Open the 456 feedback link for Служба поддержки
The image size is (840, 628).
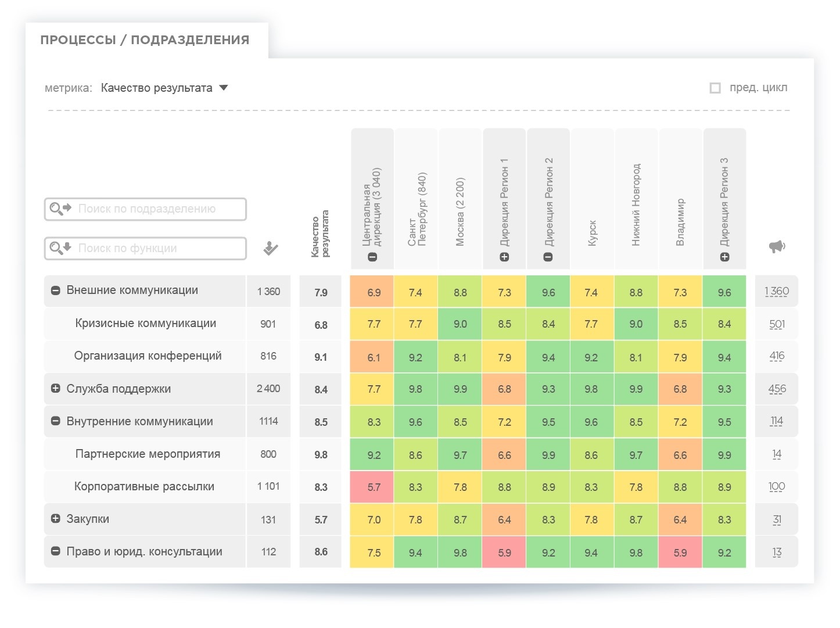coord(777,389)
